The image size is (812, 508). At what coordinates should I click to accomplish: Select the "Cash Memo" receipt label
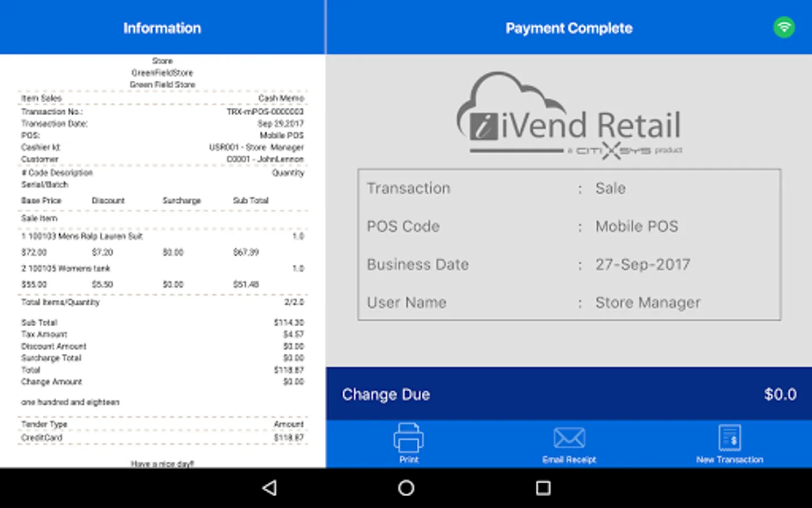[x=281, y=98]
